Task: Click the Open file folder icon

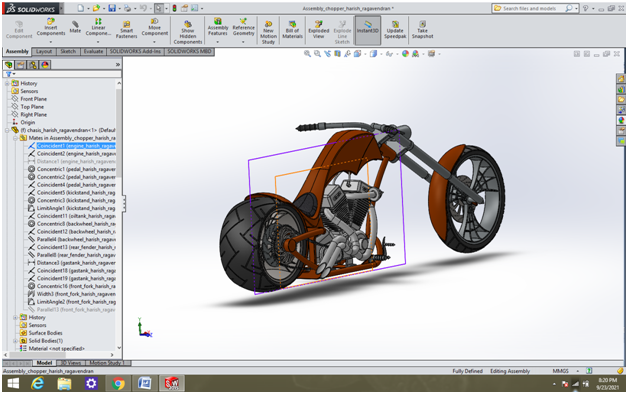Action: tap(96, 8)
